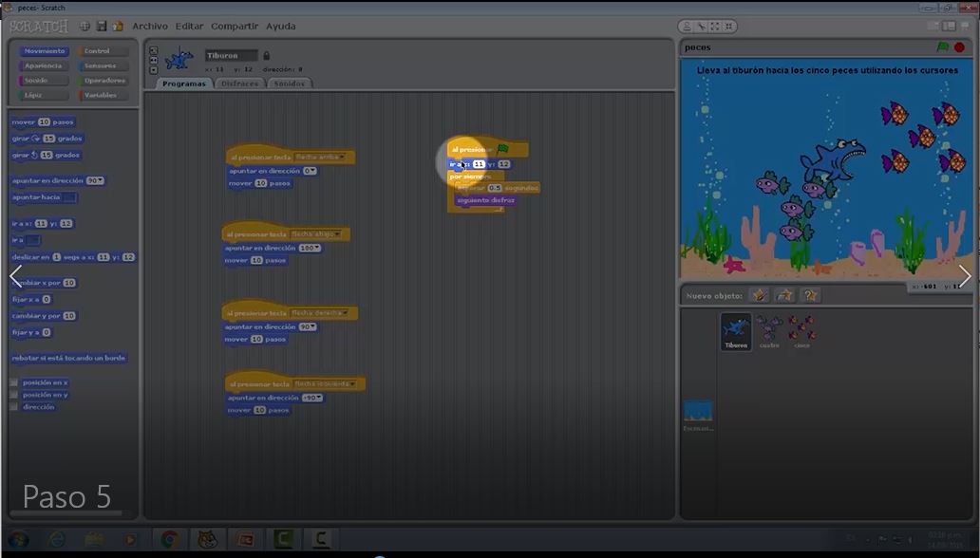Viewport: 980px width, 558px height.
Task: Select the Lápiz block category
Action: 44,95
